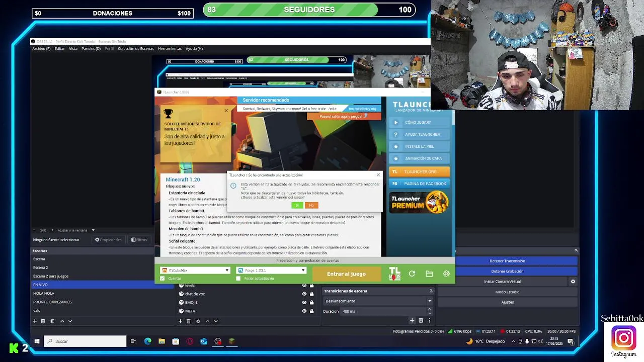The height and width of the screenshot is (362, 644).
Task: Move source up in sources toolbar
Action: [x=207, y=321]
